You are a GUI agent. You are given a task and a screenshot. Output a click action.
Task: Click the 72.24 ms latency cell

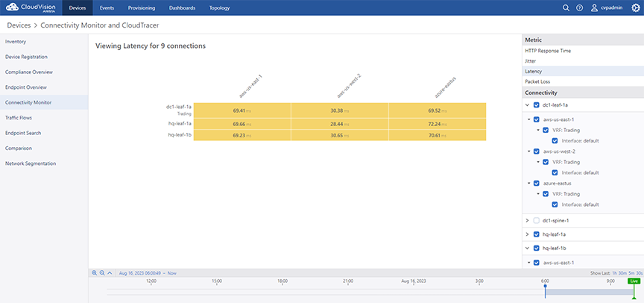click(x=438, y=123)
